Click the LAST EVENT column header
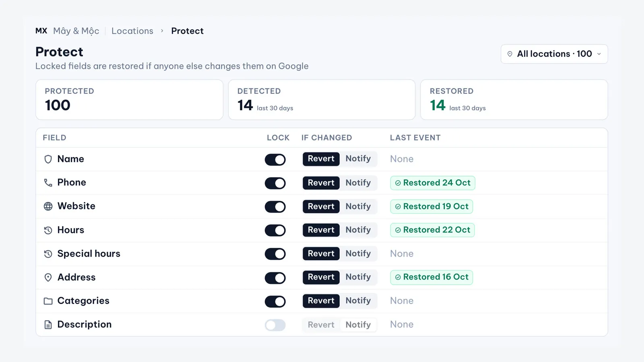644x362 pixels. point(415,138)
